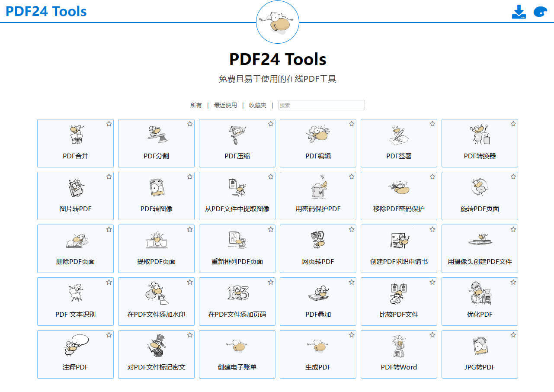Viewport: 554px width, 392px height.
Task: Click the PDF压缩 clamp icon
Action: [237, 135]
